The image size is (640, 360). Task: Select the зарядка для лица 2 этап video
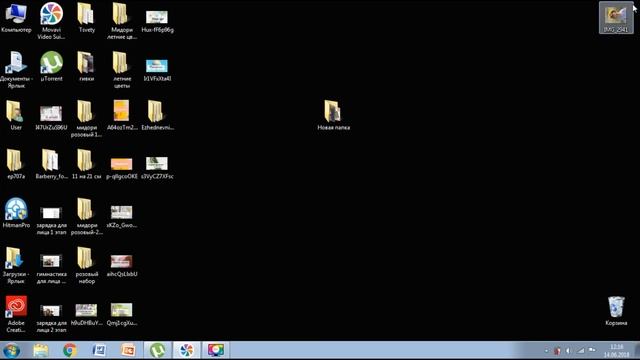click(51, 318)
